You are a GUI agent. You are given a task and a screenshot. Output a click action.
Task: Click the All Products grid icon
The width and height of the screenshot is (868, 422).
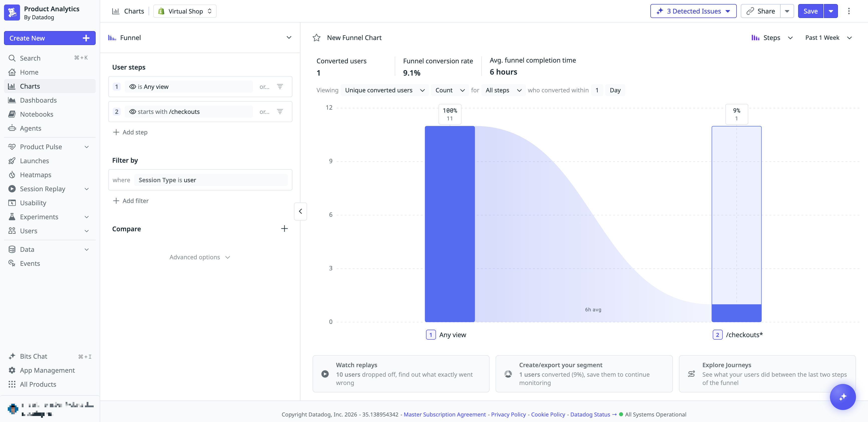tap(12, 384)
